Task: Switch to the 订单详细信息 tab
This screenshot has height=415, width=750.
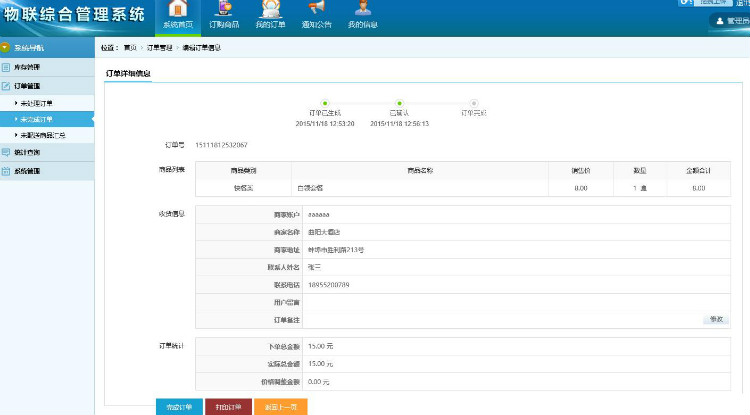Action: click(128, 74)
